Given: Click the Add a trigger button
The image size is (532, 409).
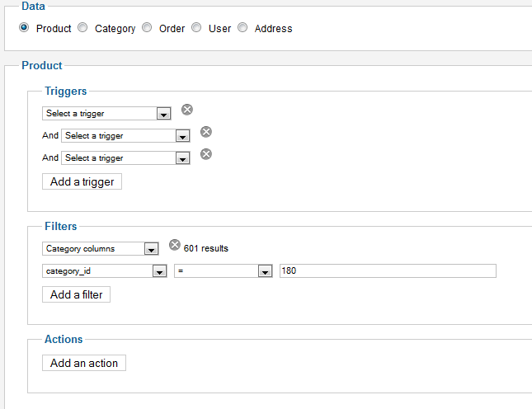Looking at the screenshot, I should [82, 181].
